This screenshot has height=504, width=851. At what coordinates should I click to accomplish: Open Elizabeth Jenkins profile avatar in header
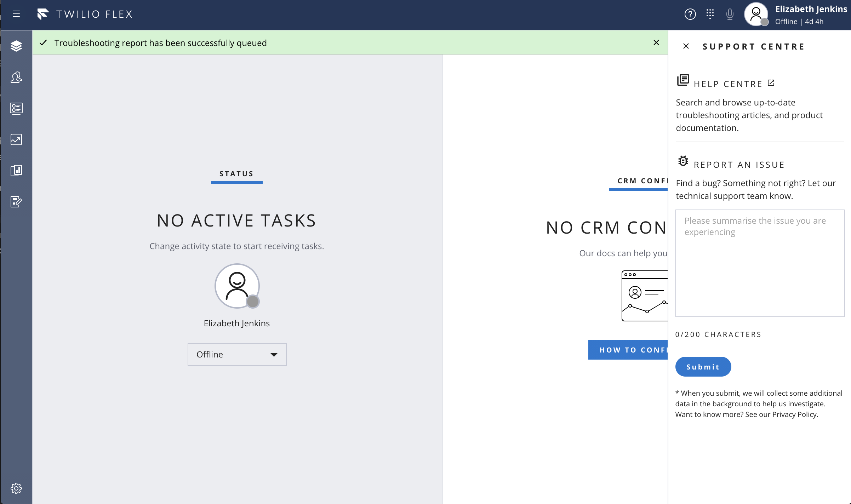tap(756, 14)
